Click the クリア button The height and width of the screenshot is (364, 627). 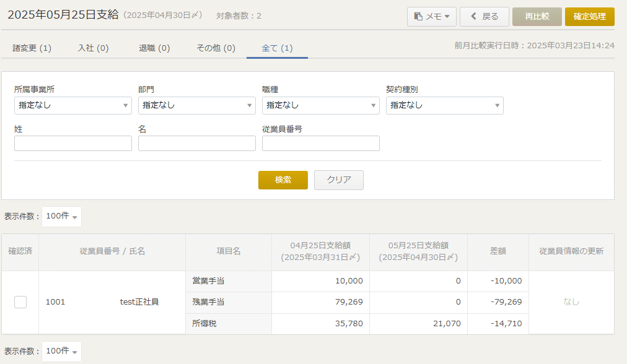coord(338,180)
